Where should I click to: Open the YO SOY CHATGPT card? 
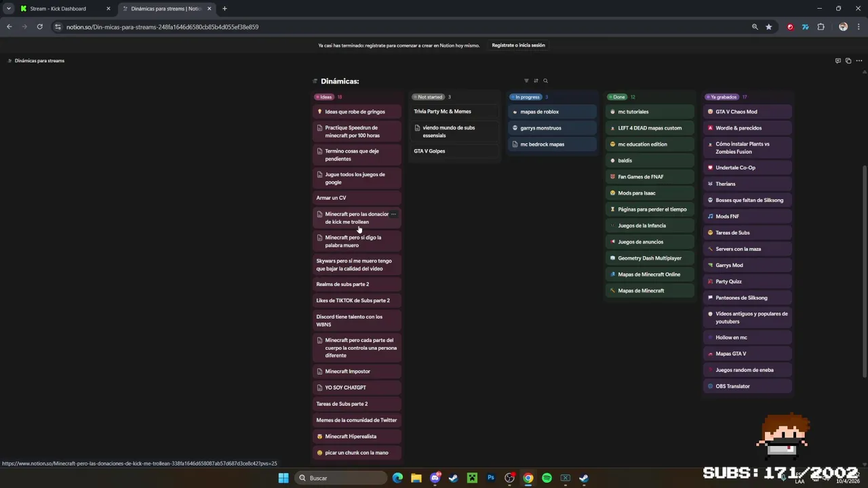(357, 388)
